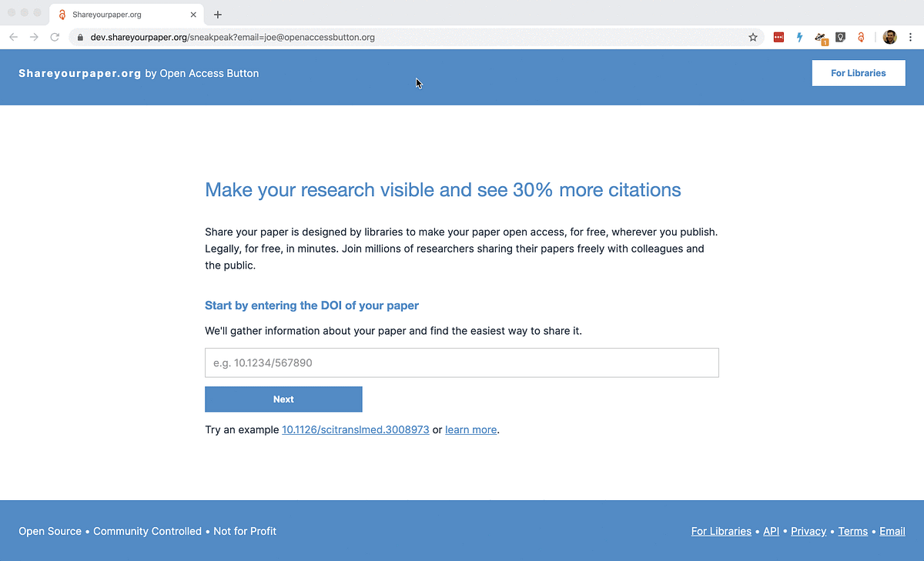Open the LastPass extension

(x=778, y=37)
